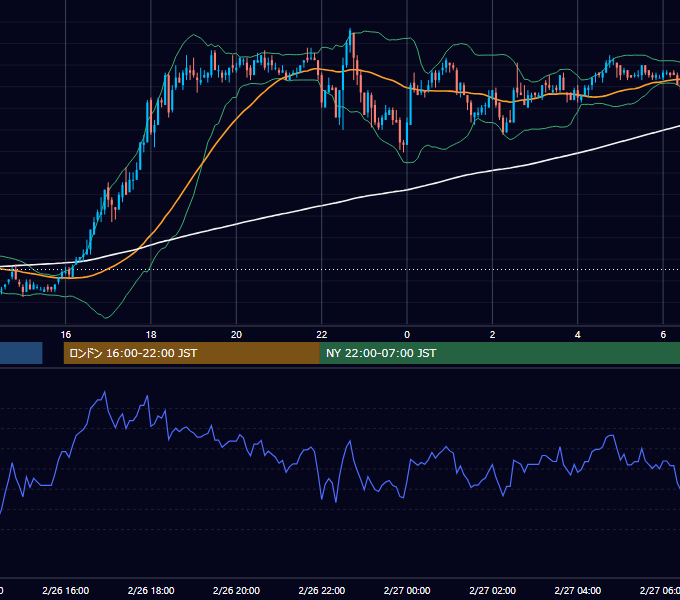Click the hour 16 axis label
The image size is (680, 600).
click(x=65, y=335)
